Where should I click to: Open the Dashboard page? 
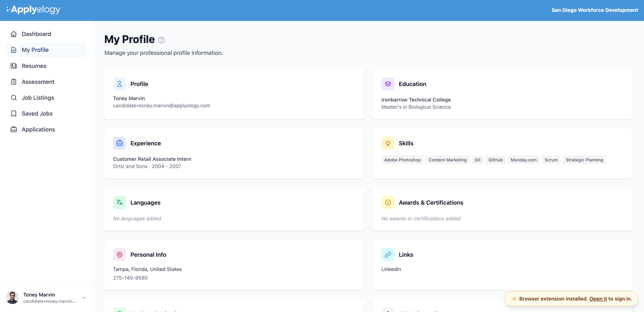46,34
